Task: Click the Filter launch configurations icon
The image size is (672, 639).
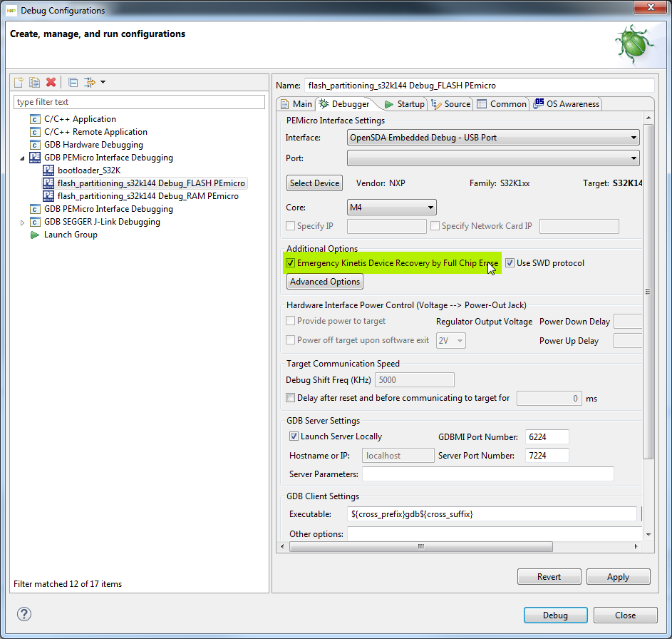Action: tap(90, 82)
